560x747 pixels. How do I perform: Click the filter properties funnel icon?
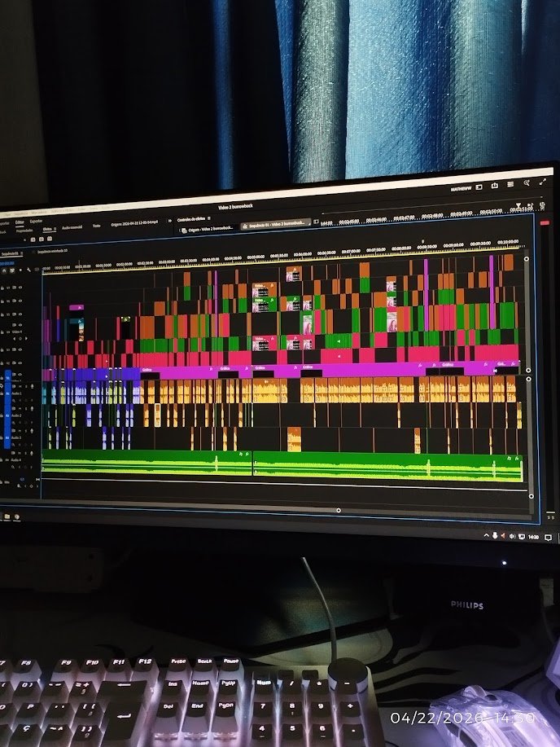click(x=518, y=205)
